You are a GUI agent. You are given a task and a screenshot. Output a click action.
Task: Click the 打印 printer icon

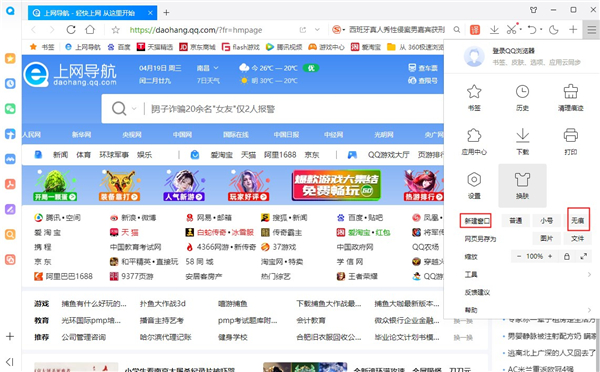click(571, 135)
